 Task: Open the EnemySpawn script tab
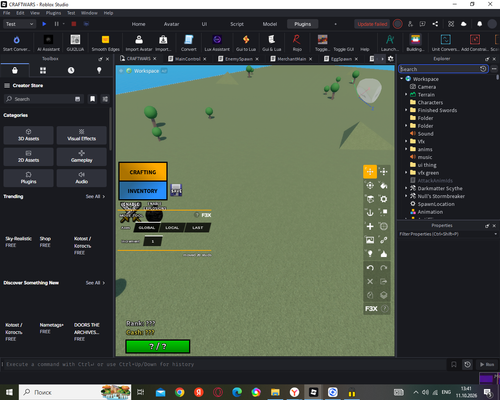pyautogui.click(x=238, y=59)
